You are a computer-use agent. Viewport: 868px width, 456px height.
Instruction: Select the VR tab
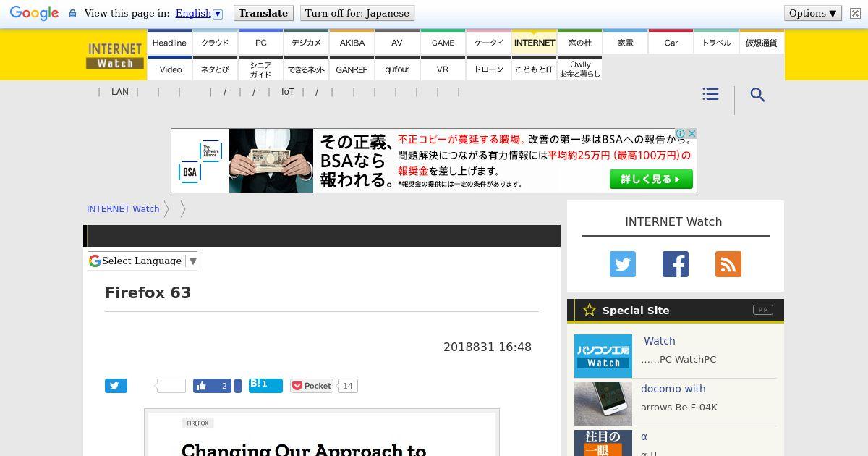tap(443, 69)
